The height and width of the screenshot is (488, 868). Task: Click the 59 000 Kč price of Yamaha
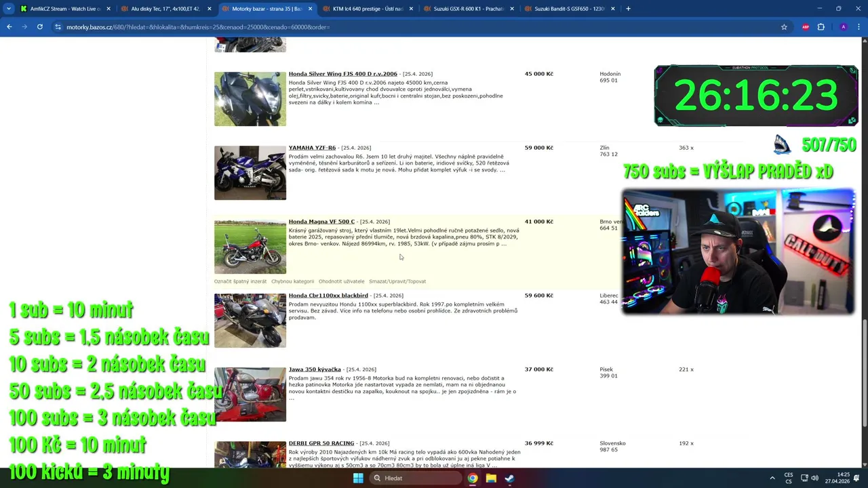[x=538, y=148]
